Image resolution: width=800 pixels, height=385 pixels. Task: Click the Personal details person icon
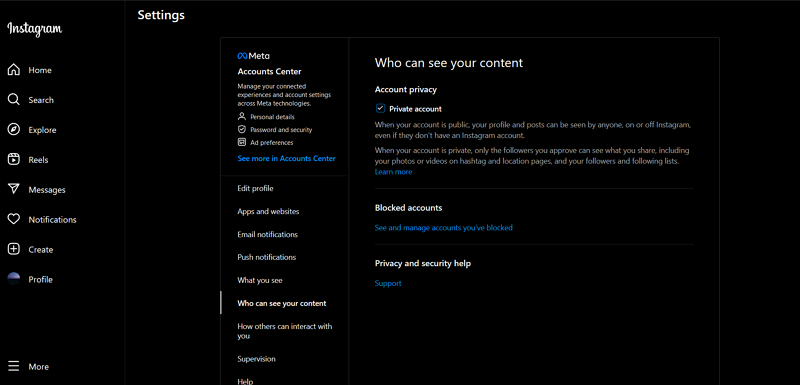pyautogui.click(x=242, y=117)
